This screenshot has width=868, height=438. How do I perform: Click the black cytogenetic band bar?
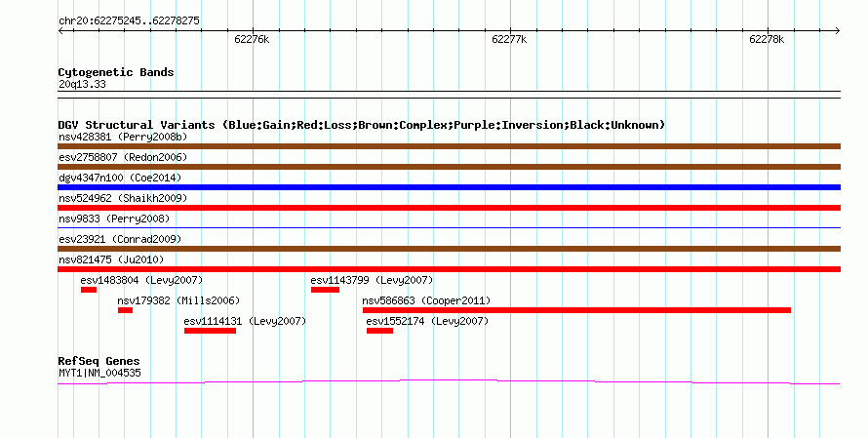click(449, 95)
